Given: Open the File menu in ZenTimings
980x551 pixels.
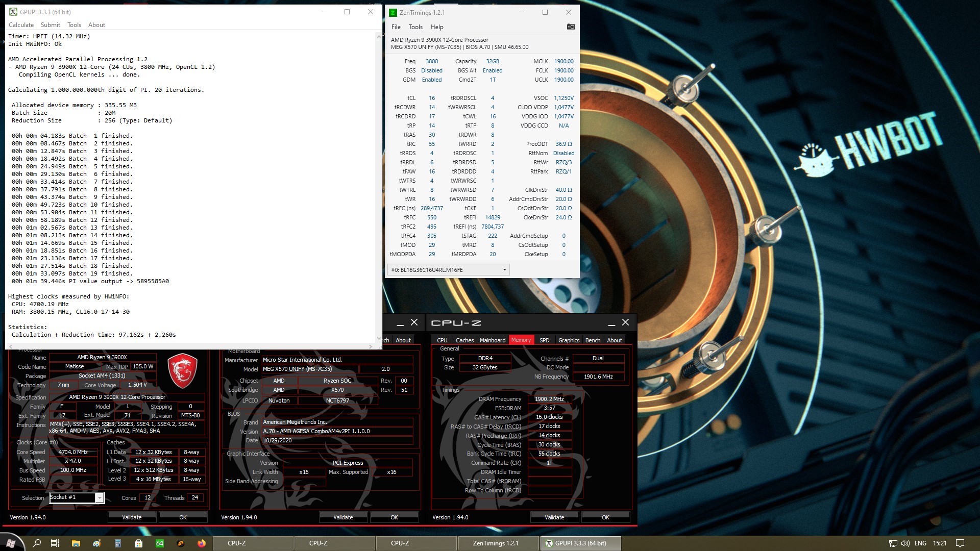Looking at the screenshot, I should click(x=396, y=27).
